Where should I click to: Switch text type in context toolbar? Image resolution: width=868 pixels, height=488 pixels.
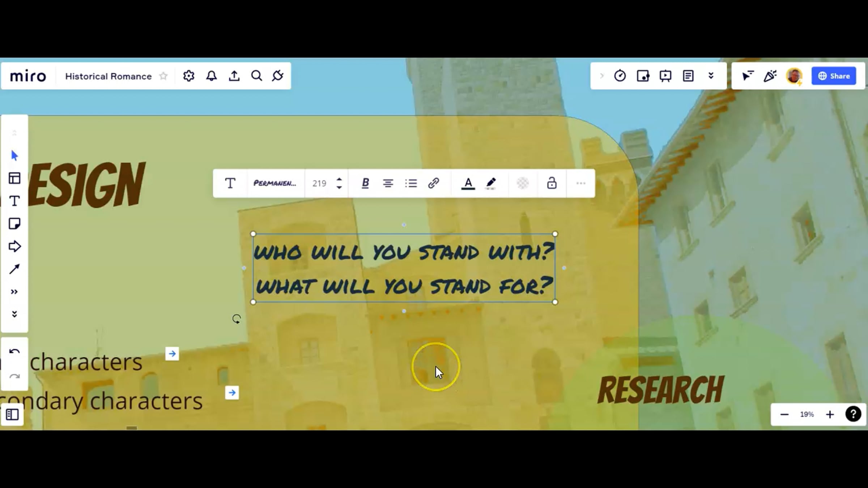tap(230, 183)
